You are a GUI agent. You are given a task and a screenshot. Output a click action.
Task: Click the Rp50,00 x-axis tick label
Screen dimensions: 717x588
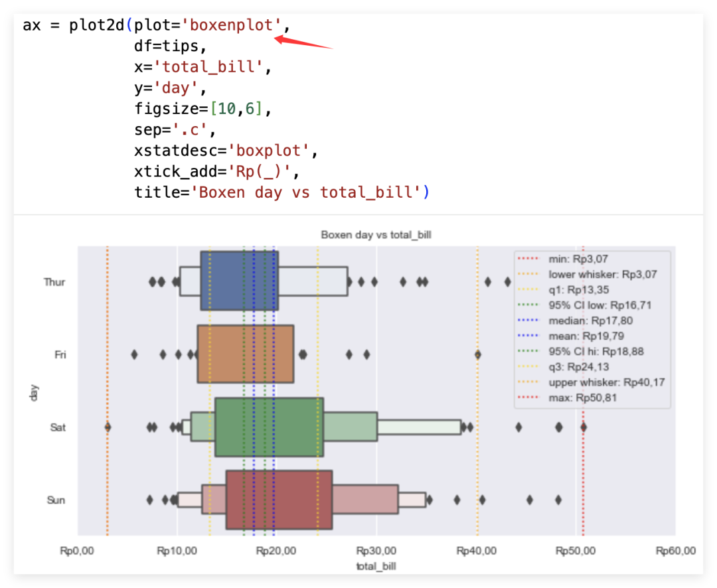(576, 551)
